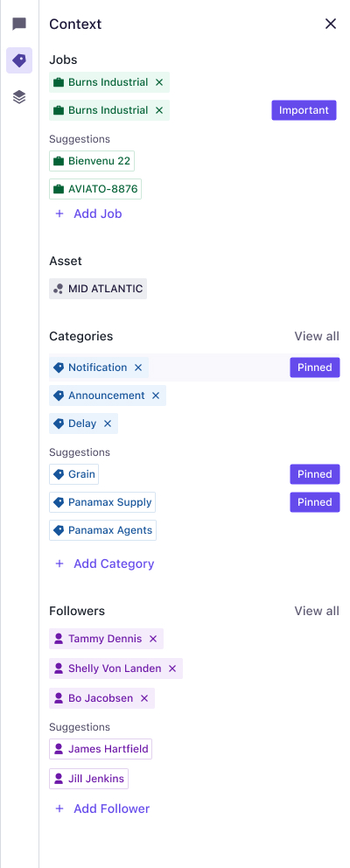The width and height of the screenshot is (350, 868).
Task: Remove Announcement category with its X
Action: [x=156, y=395]
